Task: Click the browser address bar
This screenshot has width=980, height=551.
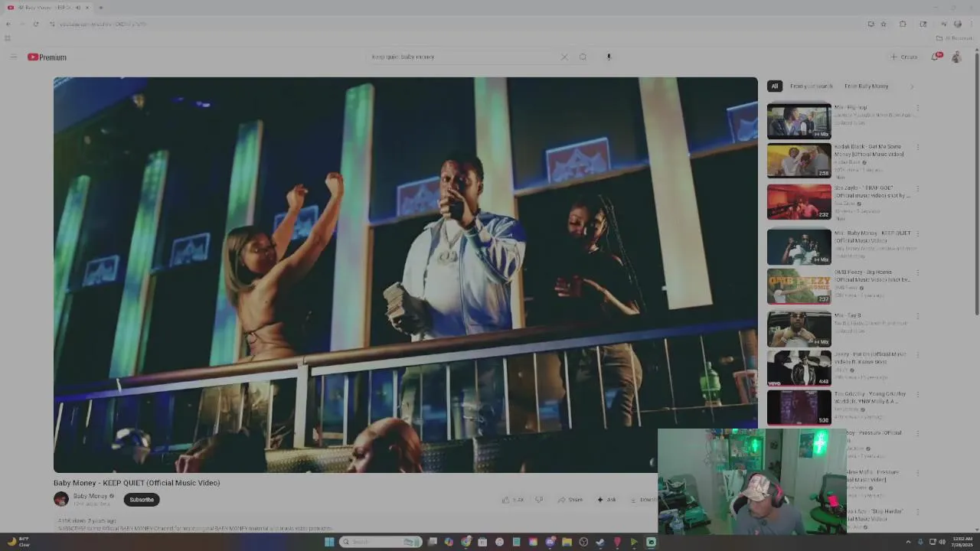Action: click(459, 24)
